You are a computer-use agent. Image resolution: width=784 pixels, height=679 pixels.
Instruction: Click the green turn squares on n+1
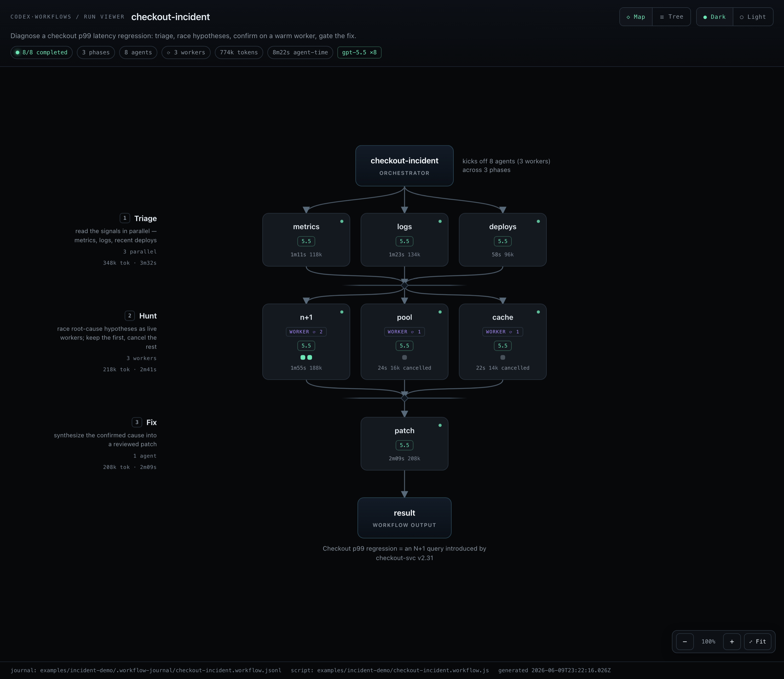click(306, 357)
